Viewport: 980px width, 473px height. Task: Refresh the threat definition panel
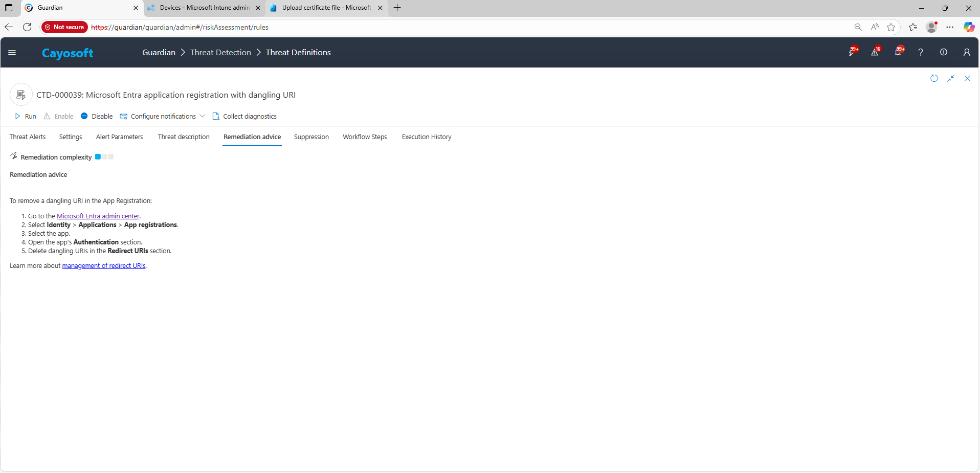pos(934,78)
